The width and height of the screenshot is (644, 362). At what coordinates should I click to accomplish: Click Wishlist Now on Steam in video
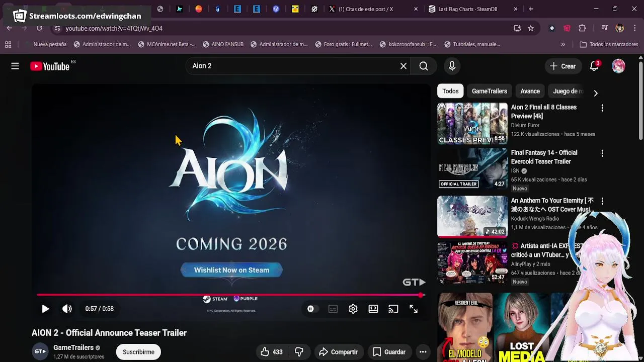point(231,270)
